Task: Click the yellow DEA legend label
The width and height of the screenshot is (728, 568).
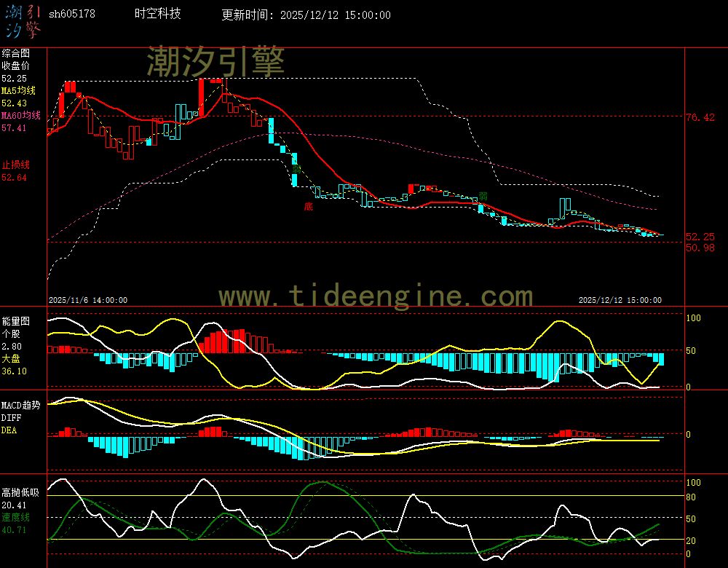Action: click(9, 430)
